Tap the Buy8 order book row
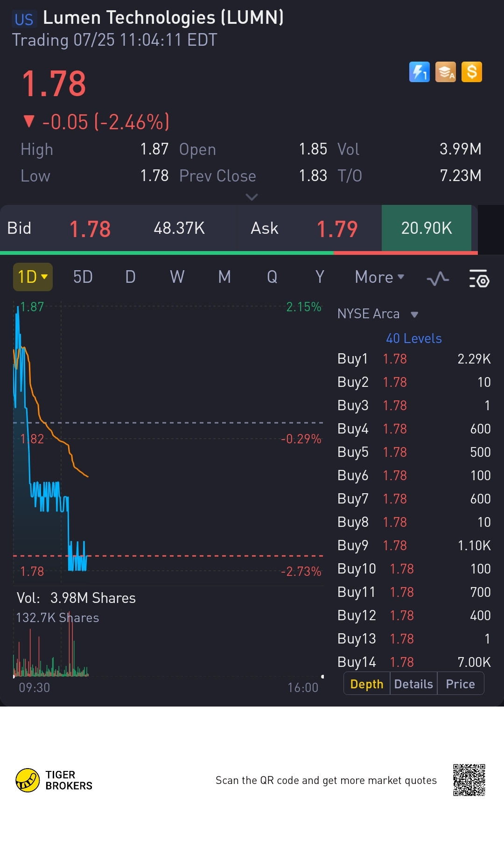This screenshot has height=854, width=504. [414, 522]
